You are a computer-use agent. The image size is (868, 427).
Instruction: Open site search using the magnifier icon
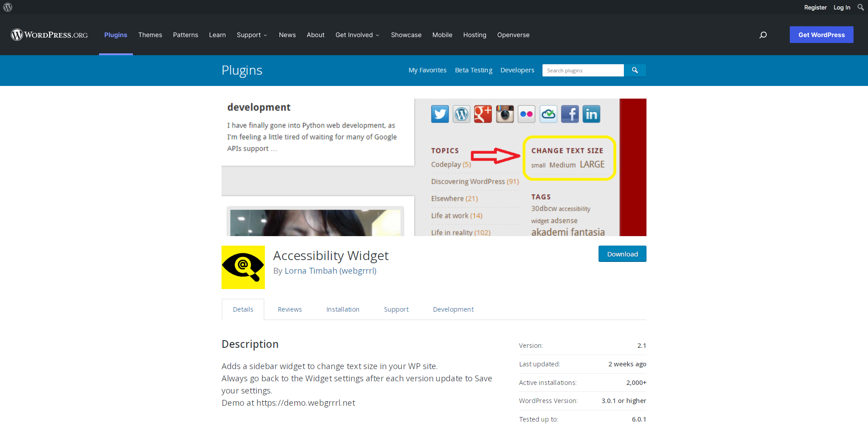(x=763, y=35)
